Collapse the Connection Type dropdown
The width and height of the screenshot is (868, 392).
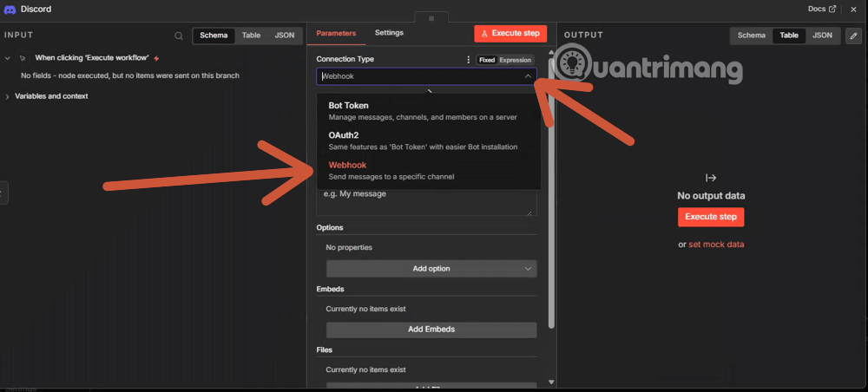(528, 76)
